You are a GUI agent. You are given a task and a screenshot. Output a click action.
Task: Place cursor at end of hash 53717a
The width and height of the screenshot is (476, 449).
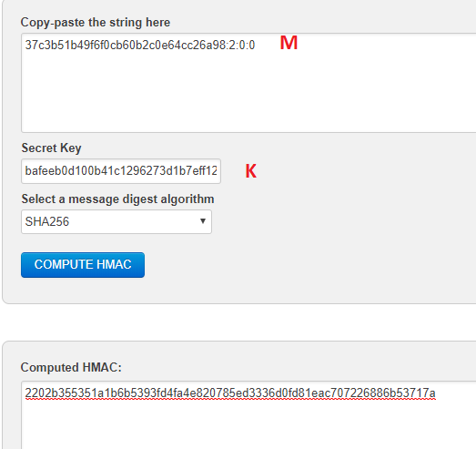[x=436, y=393]
